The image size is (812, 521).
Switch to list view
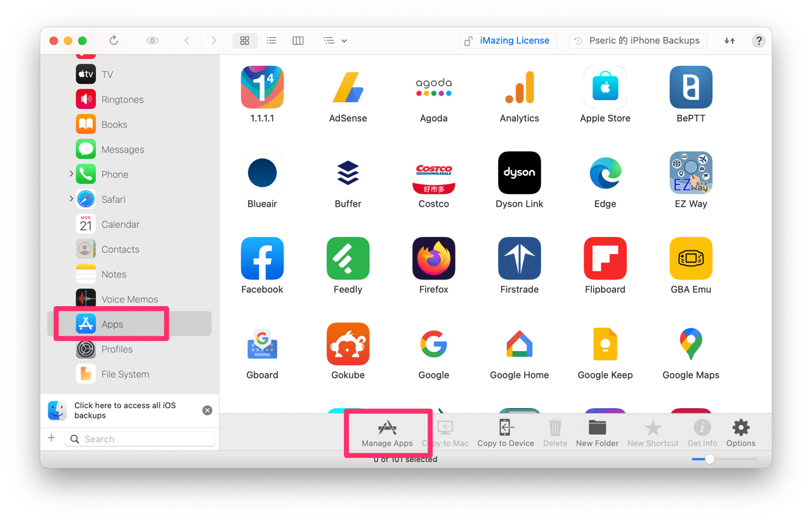click(x=272, y=41)
